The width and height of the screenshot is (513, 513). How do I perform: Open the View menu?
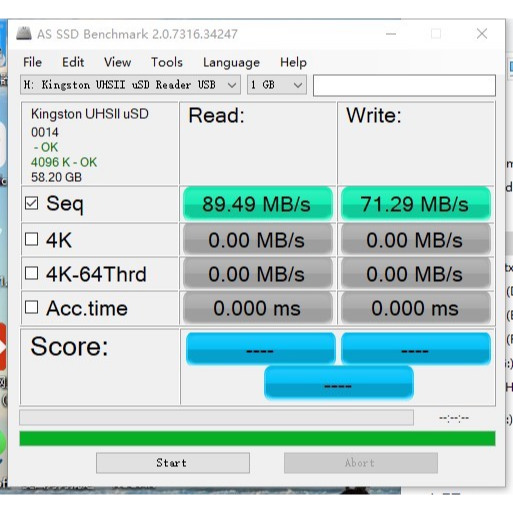click(x=117, y=62)
